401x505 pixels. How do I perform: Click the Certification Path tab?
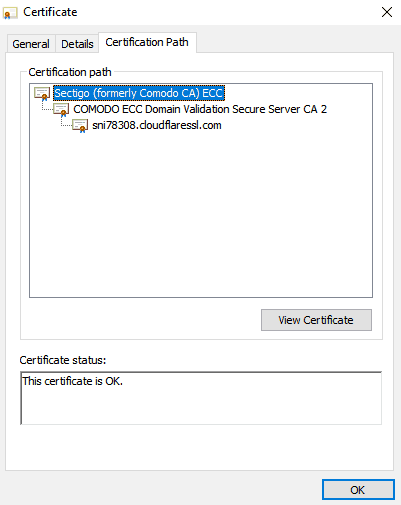pyautogui.click(x=147, y=42)
